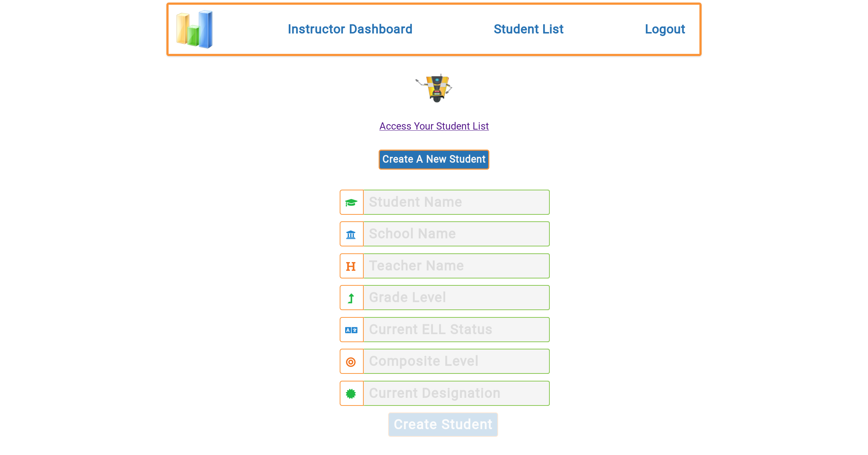The height and width of the screenshot is (455, 868).
Task: Open the Instructor Dashboard nav item
Action: click(350, 29)
